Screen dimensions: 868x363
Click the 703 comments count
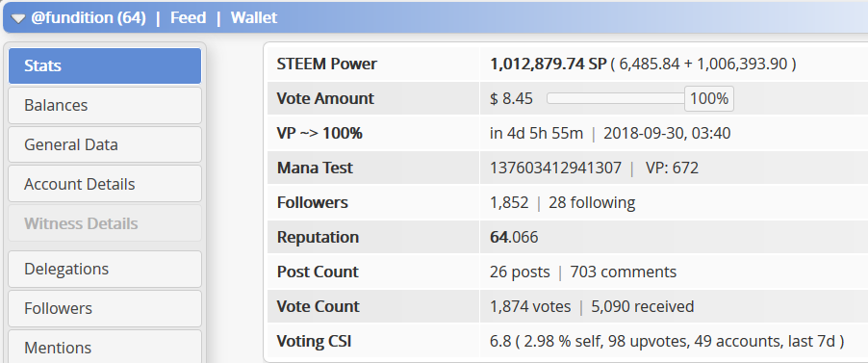(x=623, y=272)
